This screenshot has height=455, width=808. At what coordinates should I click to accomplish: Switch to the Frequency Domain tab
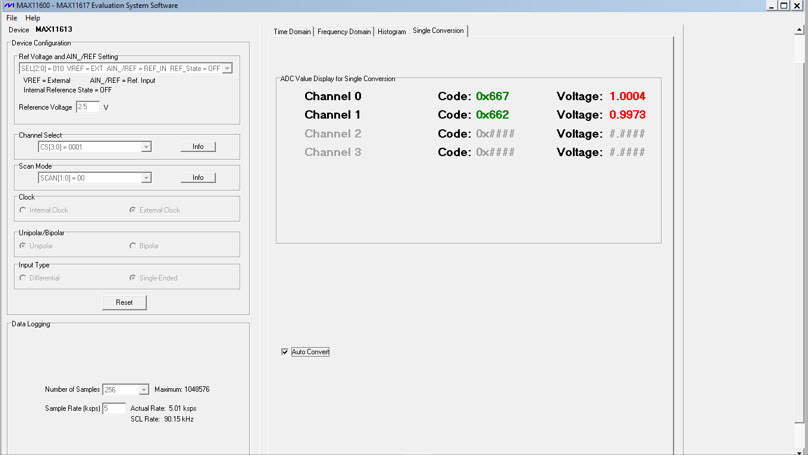[x=344, y=31]
